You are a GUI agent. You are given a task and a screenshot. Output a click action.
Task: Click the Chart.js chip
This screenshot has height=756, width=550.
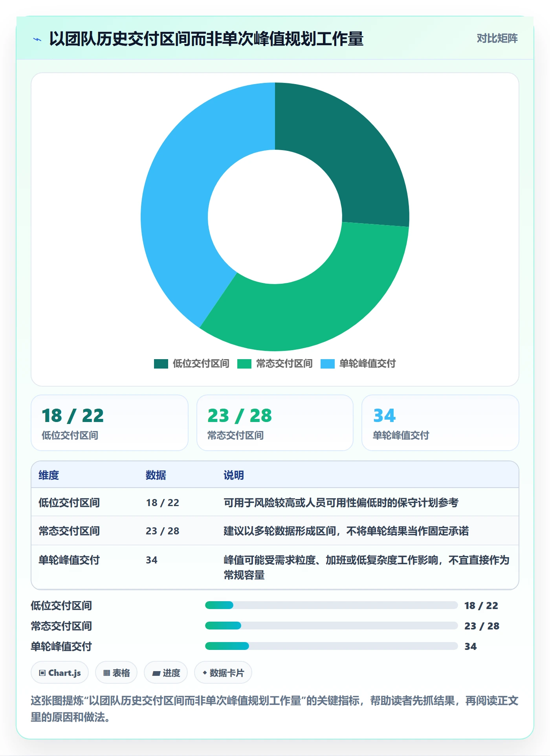pyautogui.click(x=60, y=673)
